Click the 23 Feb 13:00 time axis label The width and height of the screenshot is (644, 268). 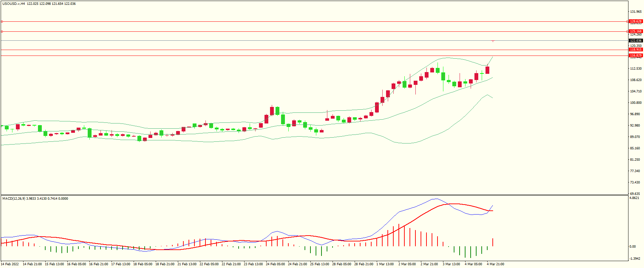253,264
